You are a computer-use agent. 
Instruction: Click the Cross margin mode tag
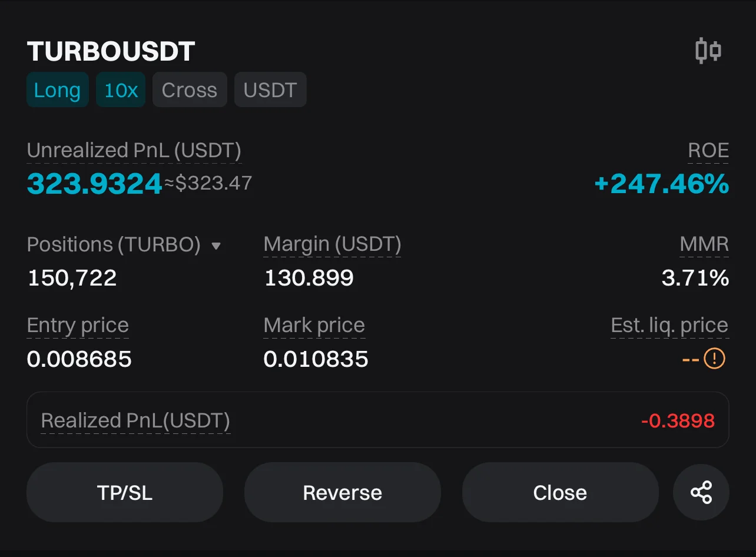coord(189,90)
